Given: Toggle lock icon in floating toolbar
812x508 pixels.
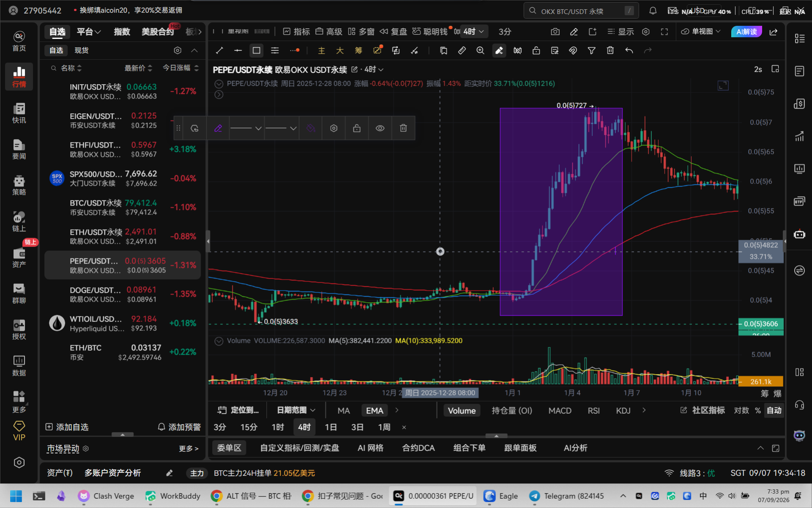Looking at the screenshot, I should point(357,128).
